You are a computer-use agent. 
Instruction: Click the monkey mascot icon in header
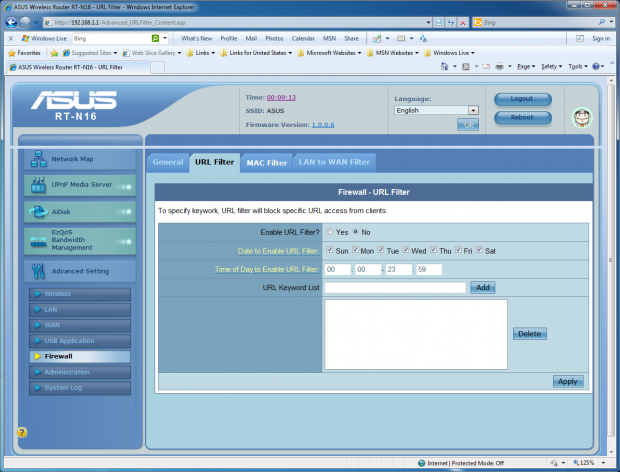tap(582, 117)
